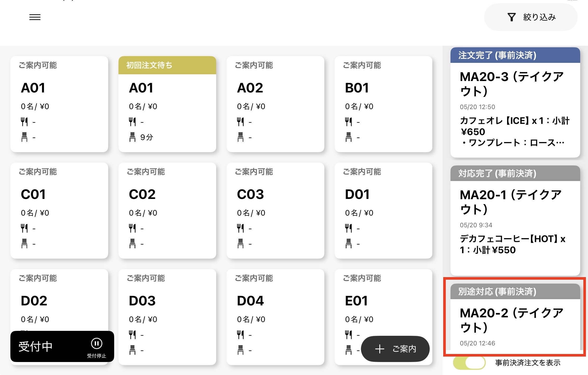Screen dimensions: 588x375
Task: Click the ご案内 guide button
Action: (395, 349)
